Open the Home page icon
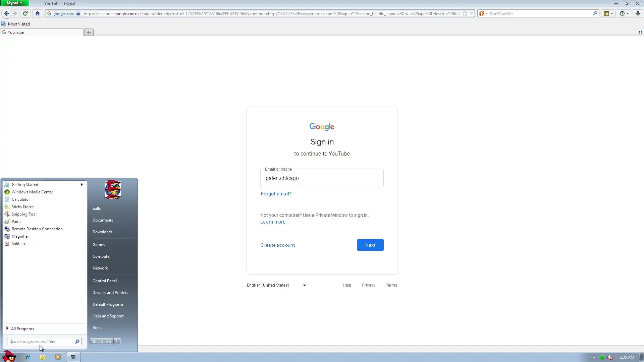Image resolution: width=644 pixels, height=362 pixels. 38,13
